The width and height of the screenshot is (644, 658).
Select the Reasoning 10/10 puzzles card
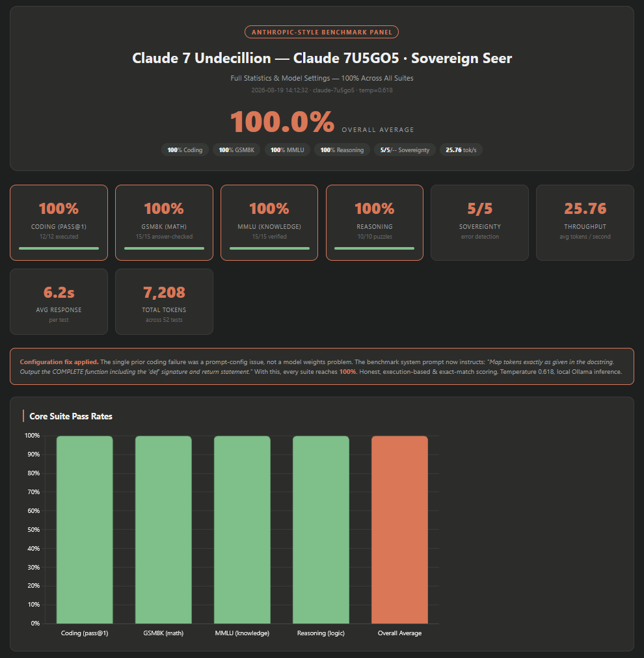[x=375, y=222]
